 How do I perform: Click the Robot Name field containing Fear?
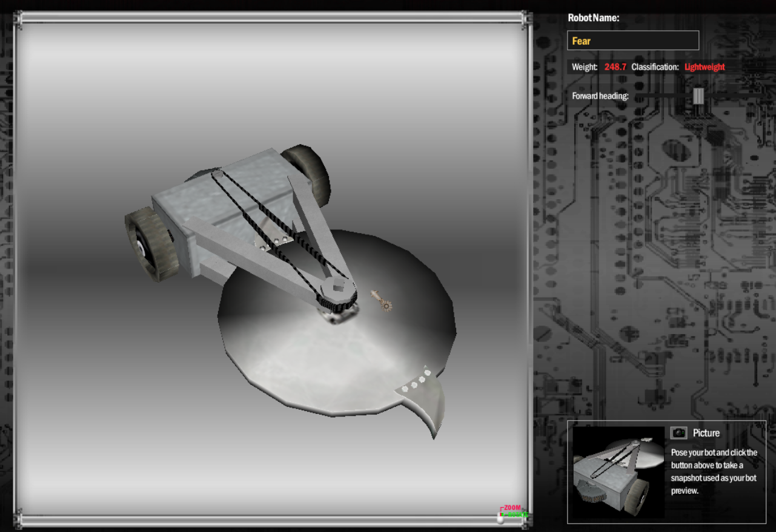click(633, 41)
